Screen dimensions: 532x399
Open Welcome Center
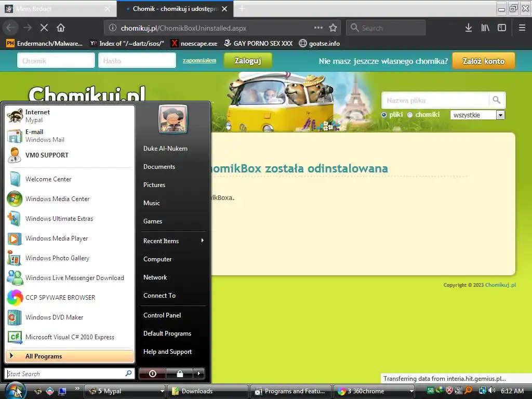click(x=70, y=179)
